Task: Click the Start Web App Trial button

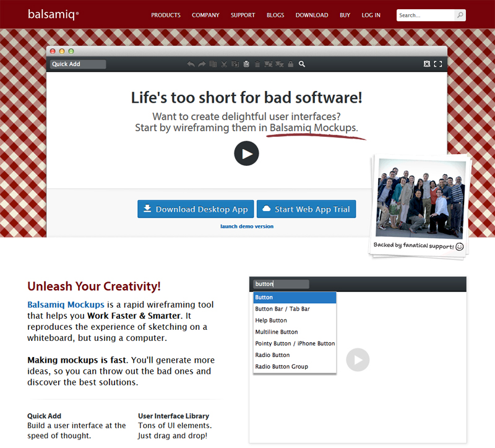Action: click(306, 209)
